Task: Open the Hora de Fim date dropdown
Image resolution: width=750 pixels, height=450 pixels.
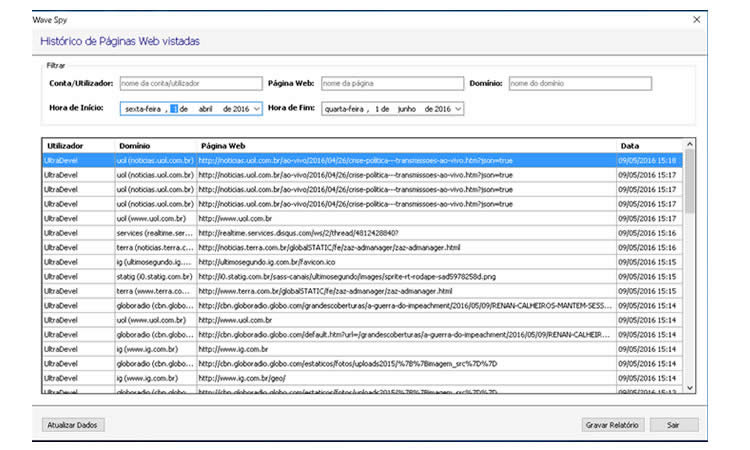Action: [x=458, y=108]
